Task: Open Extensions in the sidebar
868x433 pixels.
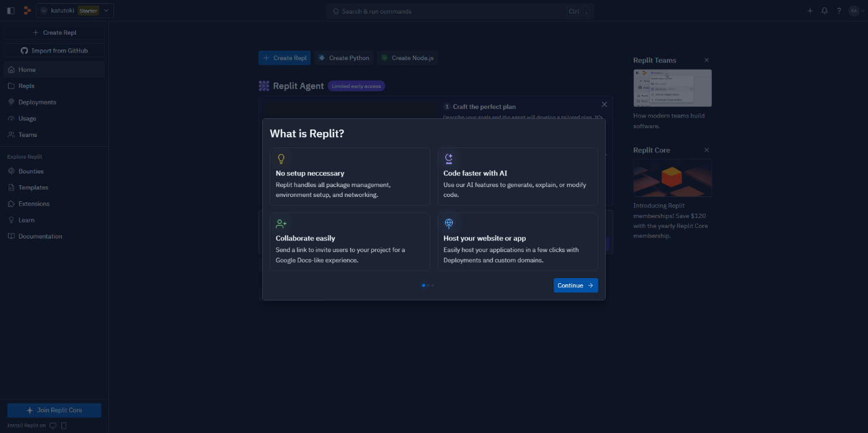Action: (x=55, y=204)
